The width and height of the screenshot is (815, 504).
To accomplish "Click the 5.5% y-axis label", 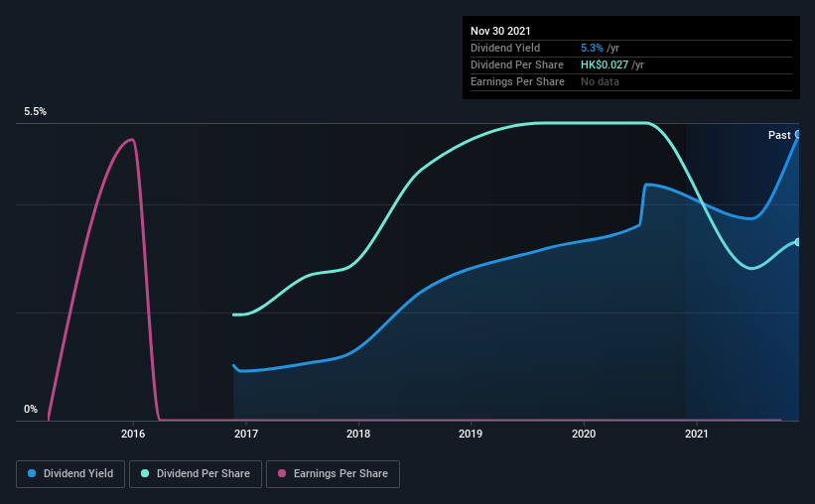I will pyautogui.click(x=36, y=112).
